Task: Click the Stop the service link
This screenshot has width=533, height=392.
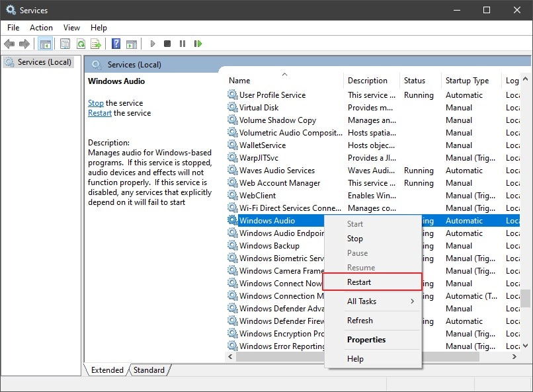Action: (x=95, y=103)
